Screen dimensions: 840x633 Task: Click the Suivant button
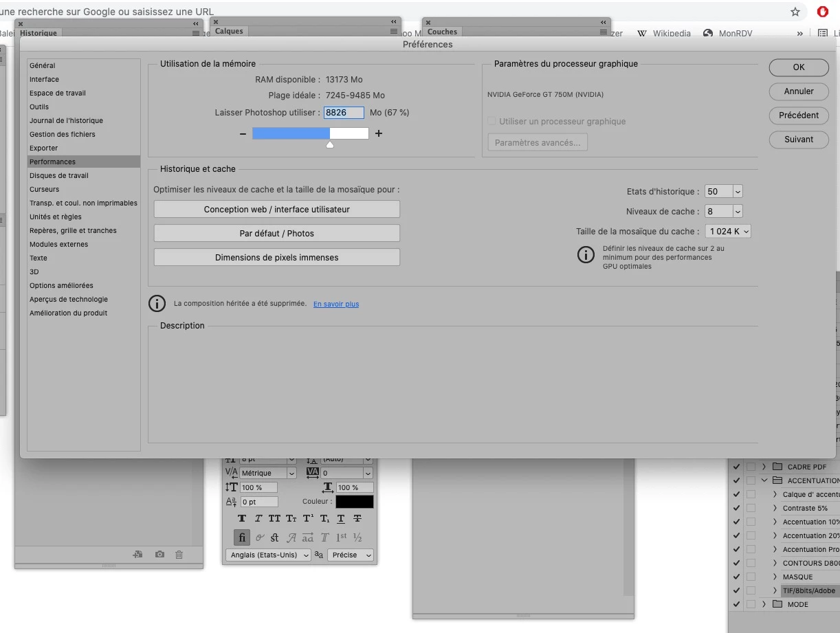pyautogui.click(x=799, y=140)
